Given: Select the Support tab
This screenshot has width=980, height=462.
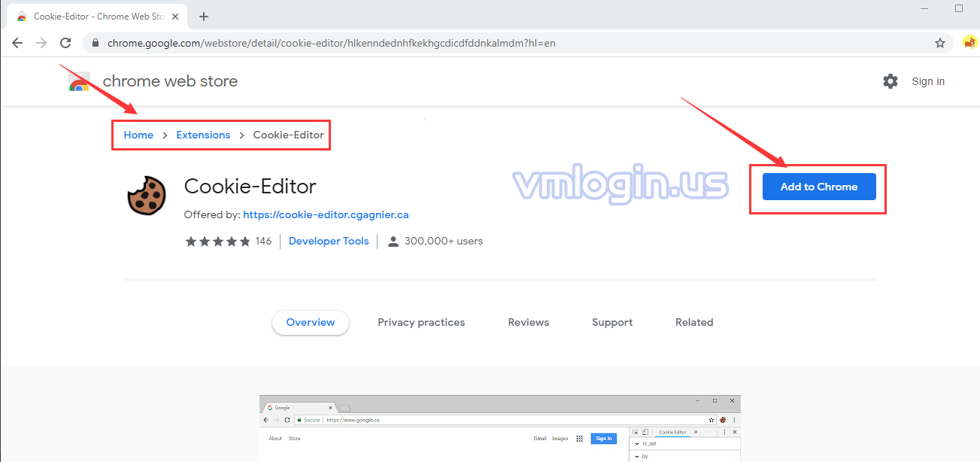Looking at the screenshot, I should pyautogui.click(x=611, y=322).
